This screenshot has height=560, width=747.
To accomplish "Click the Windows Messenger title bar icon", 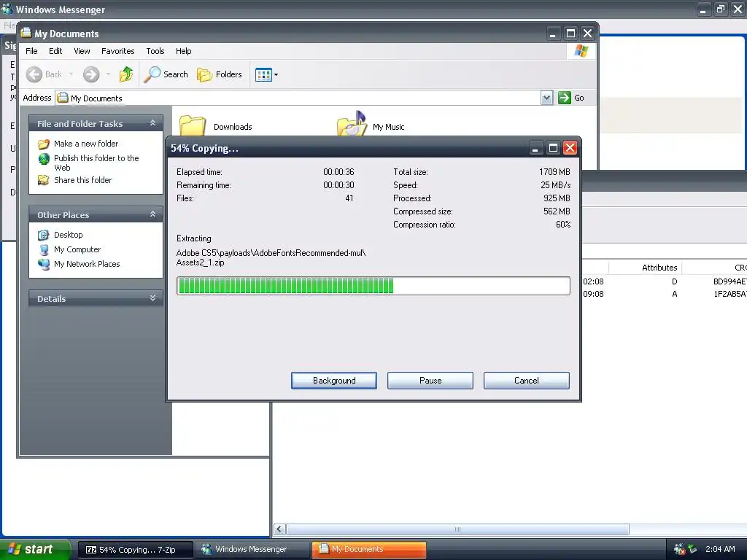I will pyautogui.click(x=7, y=8).
